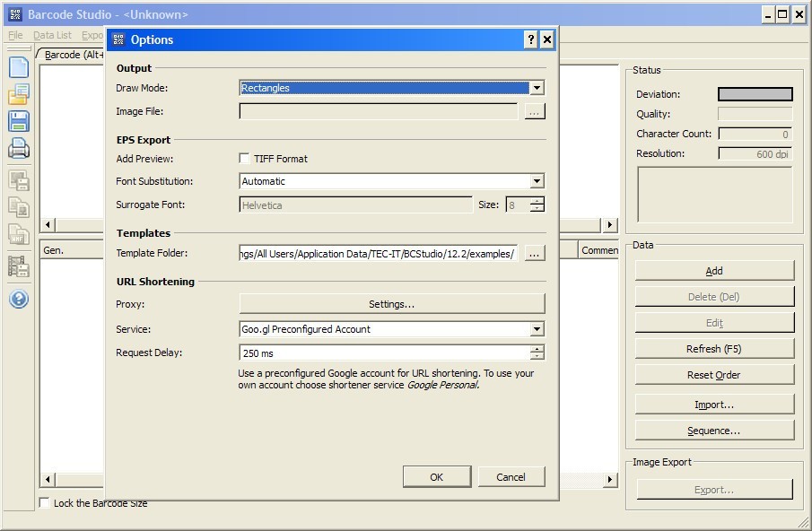Open an existing file from the toolbar
The width and height of the screenshot is (812, 531).
coord(17,93)
